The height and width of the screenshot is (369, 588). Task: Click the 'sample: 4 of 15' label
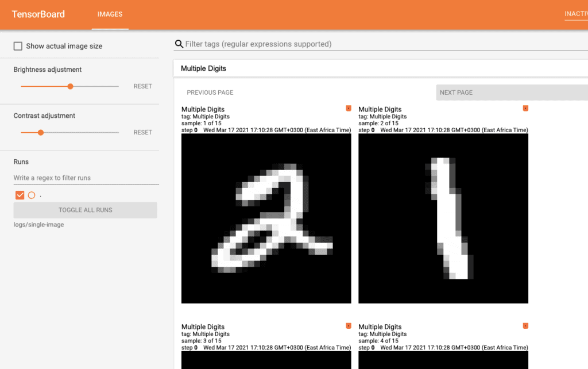pos(378,341)
